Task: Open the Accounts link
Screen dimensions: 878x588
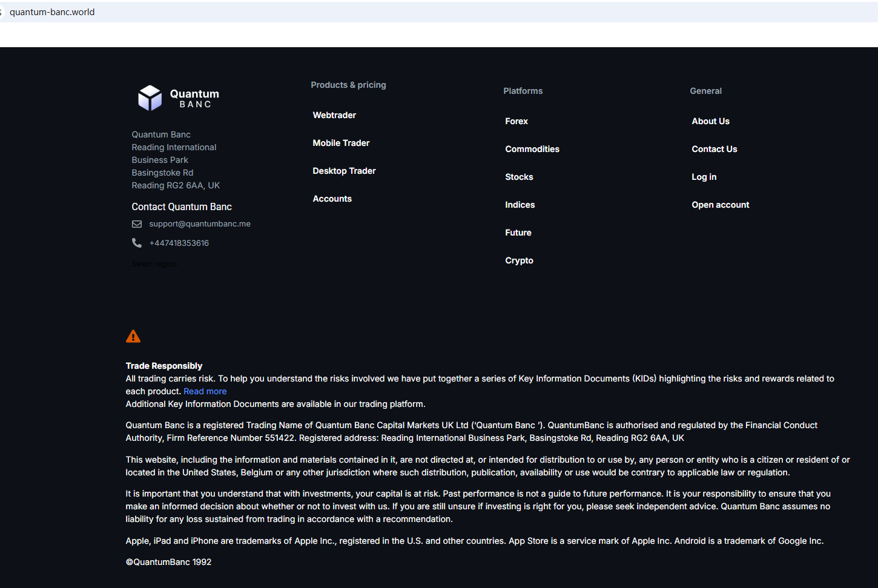Action: point(332,199)
